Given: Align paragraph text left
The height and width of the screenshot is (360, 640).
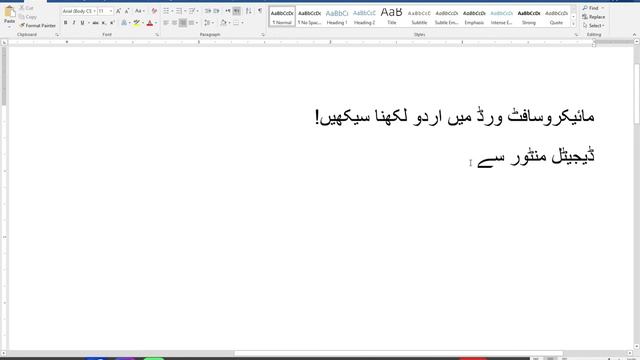Looking at the screenshot, I should (x=166, y=23).
